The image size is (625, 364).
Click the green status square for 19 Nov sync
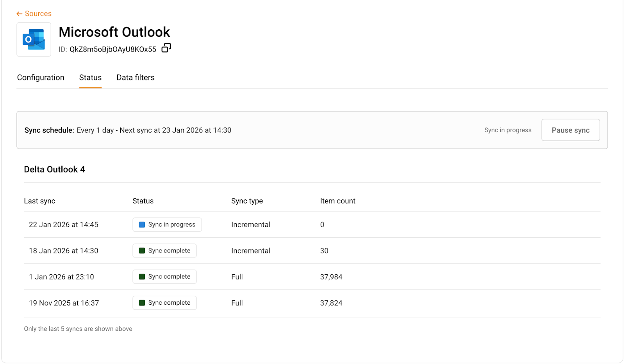click(x=142, y=303)
